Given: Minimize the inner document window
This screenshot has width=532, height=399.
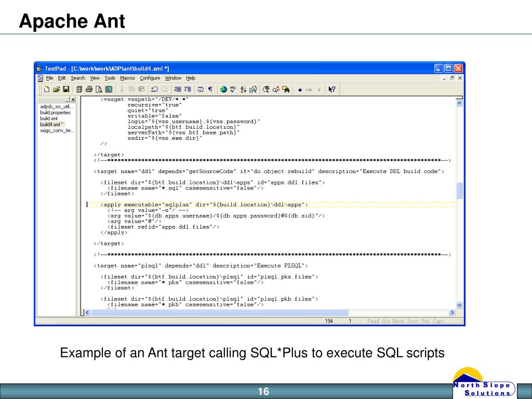Looking at the screenshot, I should click(x=444, y=78).
